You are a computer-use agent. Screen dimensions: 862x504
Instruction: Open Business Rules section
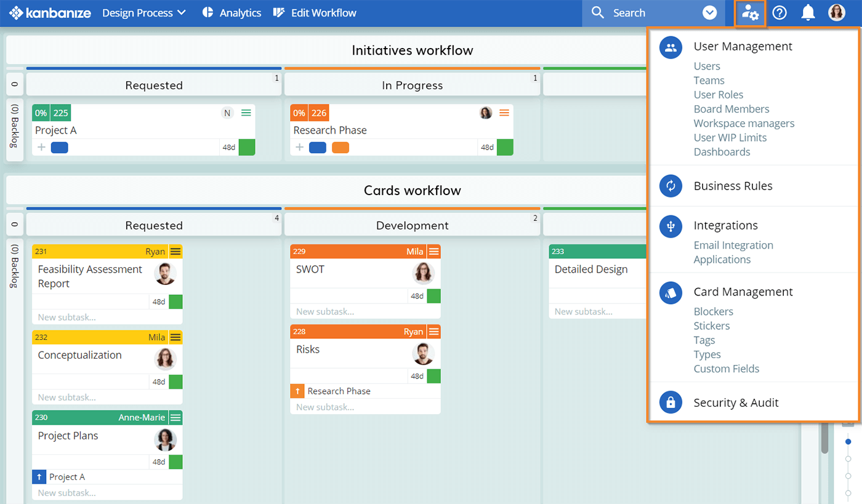click(733, 186)
